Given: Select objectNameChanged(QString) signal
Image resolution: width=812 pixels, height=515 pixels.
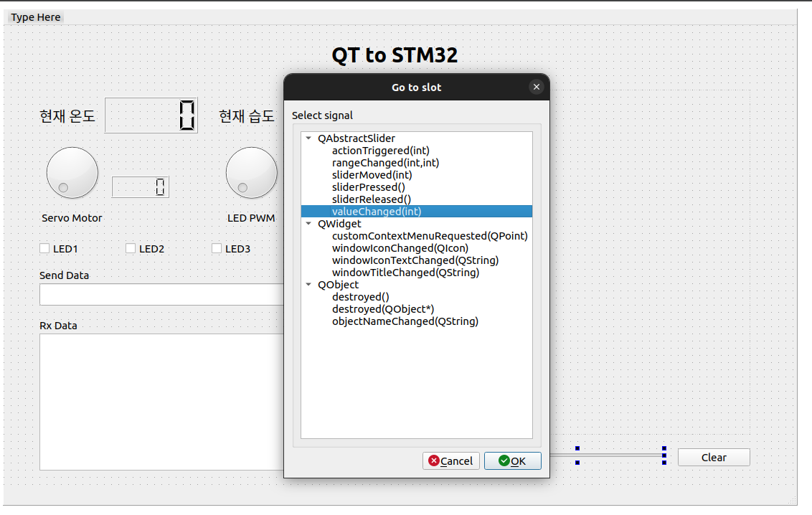Looking at the screenshot, I should click(405, 321).
